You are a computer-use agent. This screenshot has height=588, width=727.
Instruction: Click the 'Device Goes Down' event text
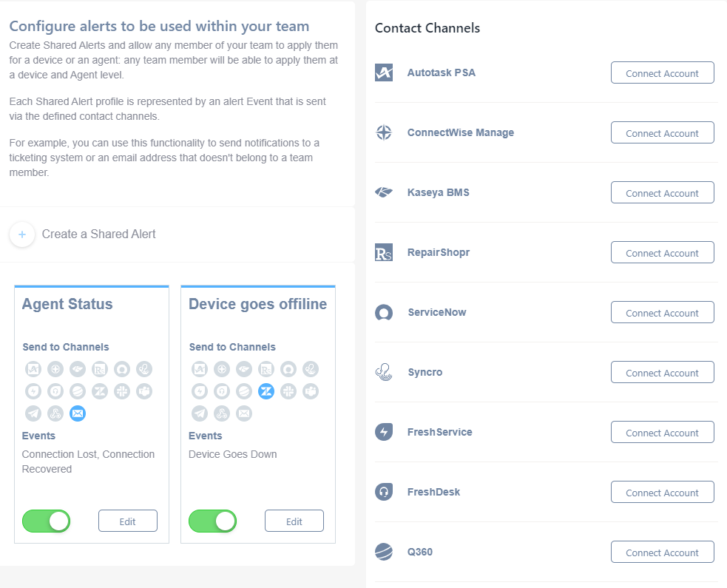point(233,454)
